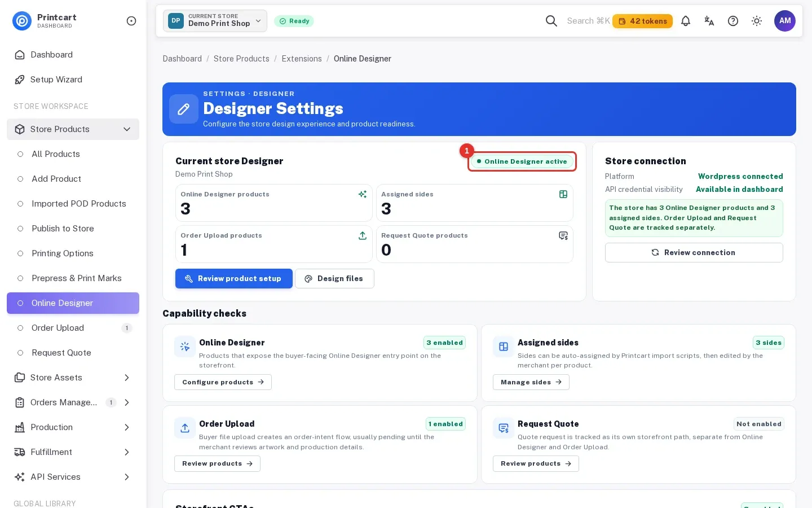812x508 pixels.
Task: Click the Review product setup button
Action: coord(234,279)
